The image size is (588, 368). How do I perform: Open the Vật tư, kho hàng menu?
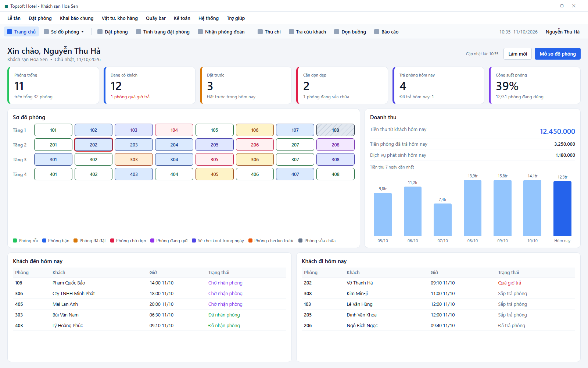coord(120,18)
